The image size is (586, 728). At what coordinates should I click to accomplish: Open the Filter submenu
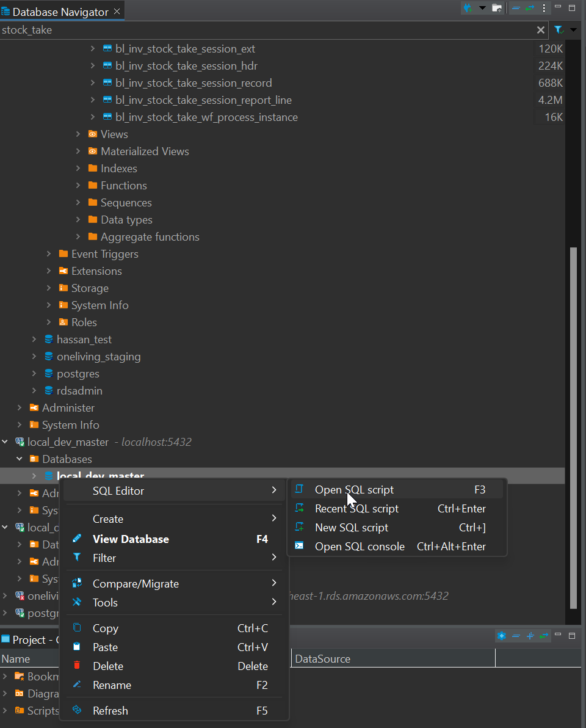pos(175,558)
